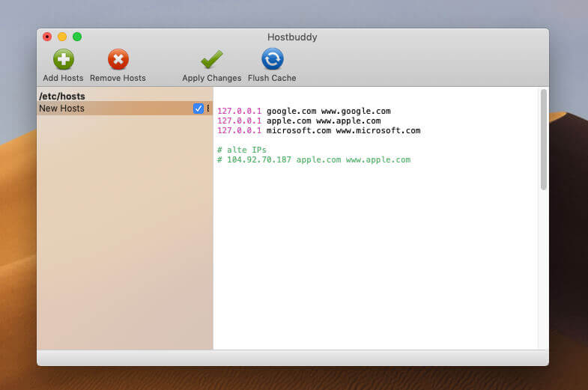Click the Hostbuddy window title

coord(292,37)
